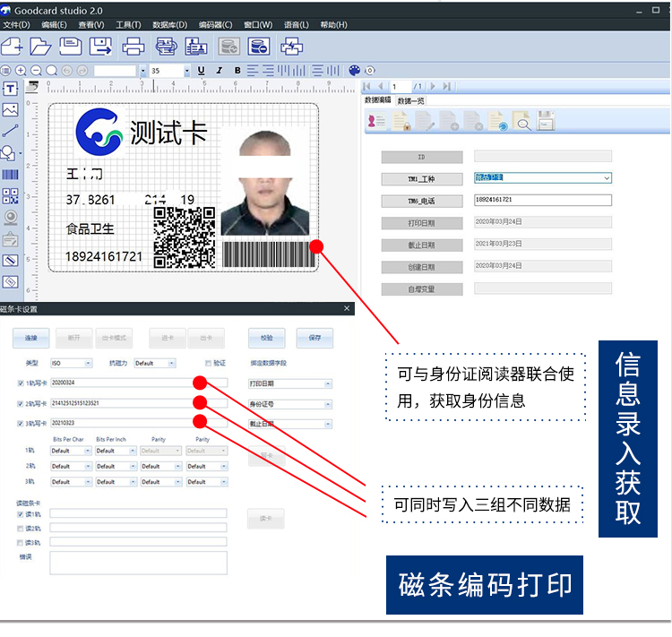Click the database disconnect icon
The height and width of the screenshot is (637, 672).
click(258, 47)
